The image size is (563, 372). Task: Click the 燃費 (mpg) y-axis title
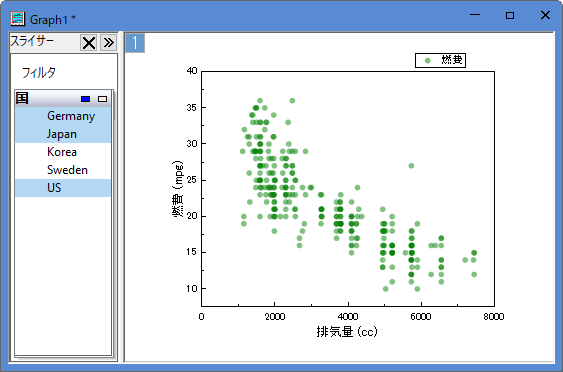[x=177, y=189]
